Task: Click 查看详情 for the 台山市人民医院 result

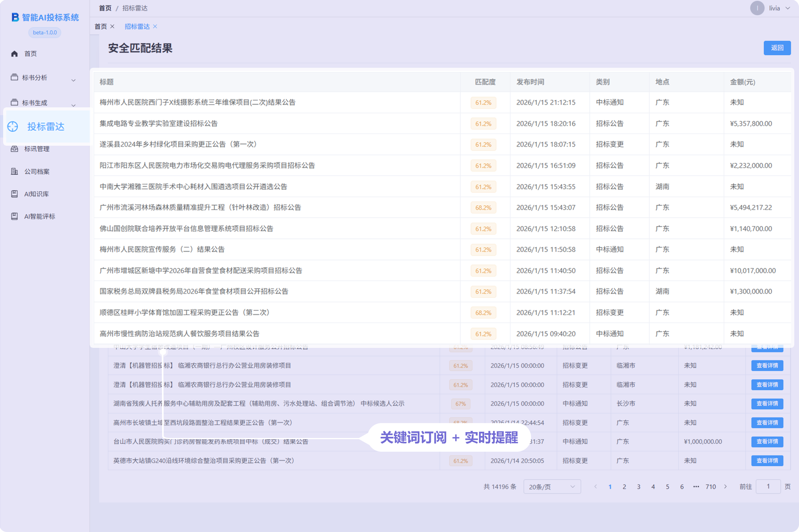Action: click(766, 442)
